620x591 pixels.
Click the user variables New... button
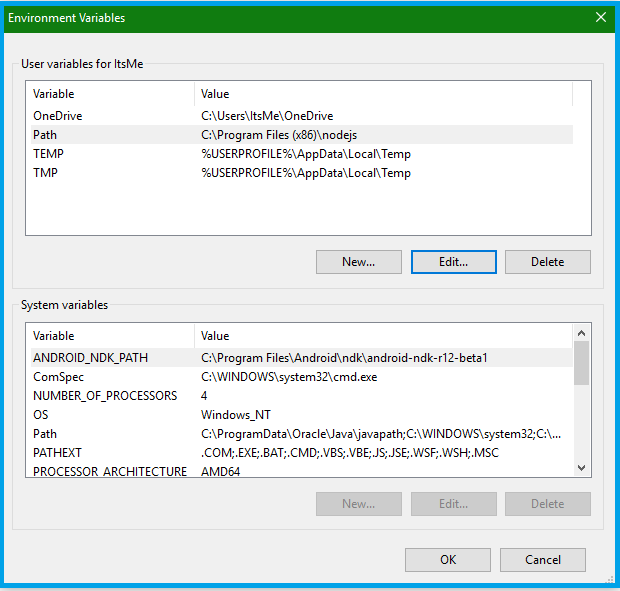tap(359, 262)
